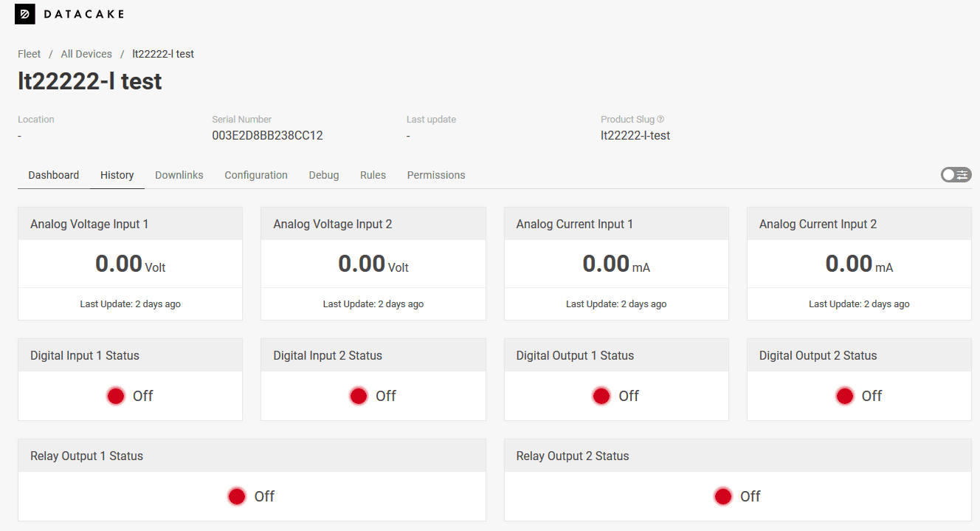Click Last Update under Analog Voltage Input 2
Viewport: 980px width, 531px height.
373,304
